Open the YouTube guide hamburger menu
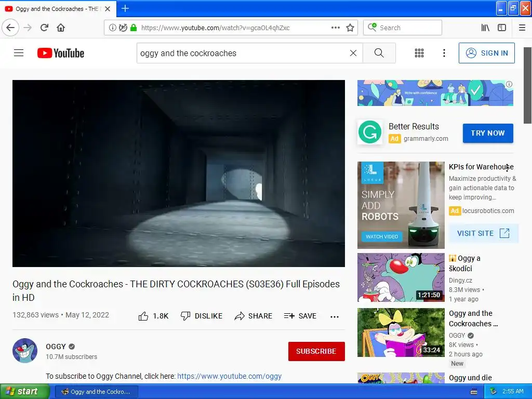 (x=19, y=53)
